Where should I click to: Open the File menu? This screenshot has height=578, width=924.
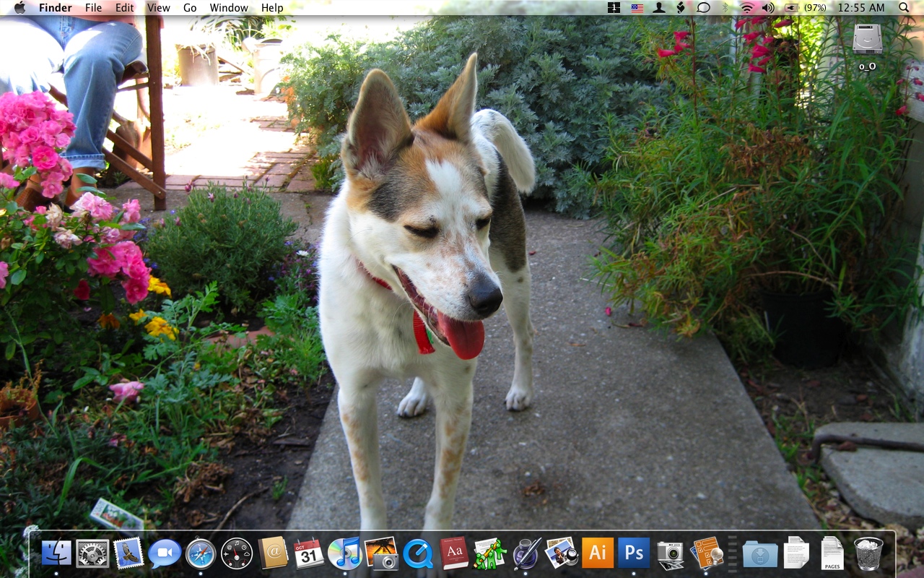[93, 7]
